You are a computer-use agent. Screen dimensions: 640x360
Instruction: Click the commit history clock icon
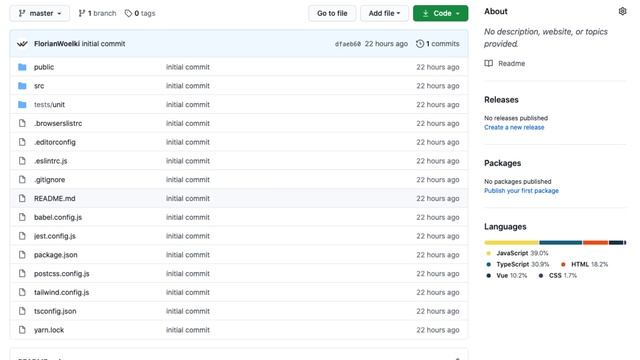[x=420, y=44]
